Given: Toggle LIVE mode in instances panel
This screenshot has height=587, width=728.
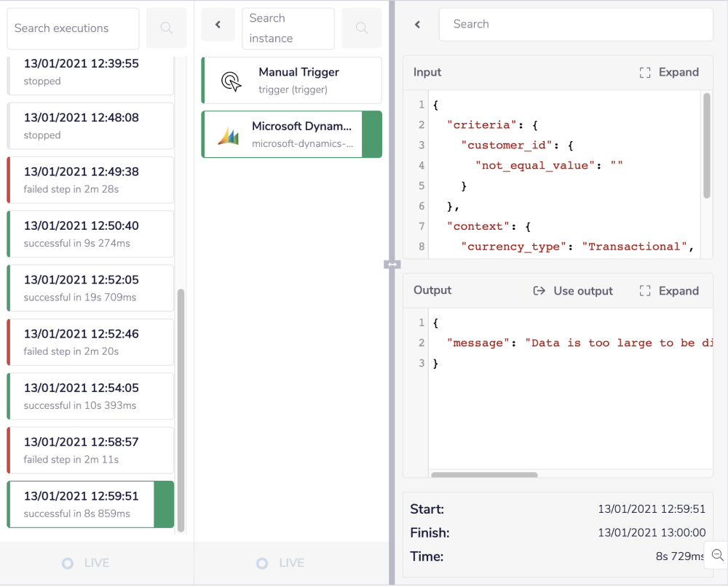Looking at the screenshot, I should tap(262, 563).
